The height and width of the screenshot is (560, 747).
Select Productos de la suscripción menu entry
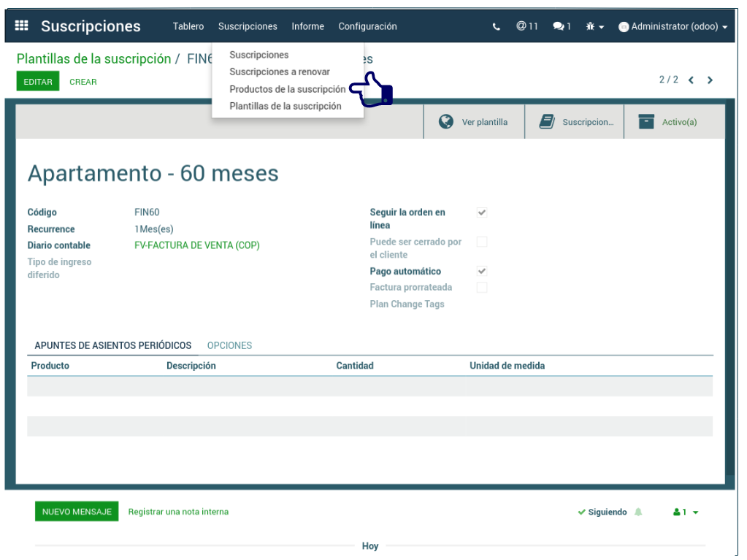[x=287, y=89]
